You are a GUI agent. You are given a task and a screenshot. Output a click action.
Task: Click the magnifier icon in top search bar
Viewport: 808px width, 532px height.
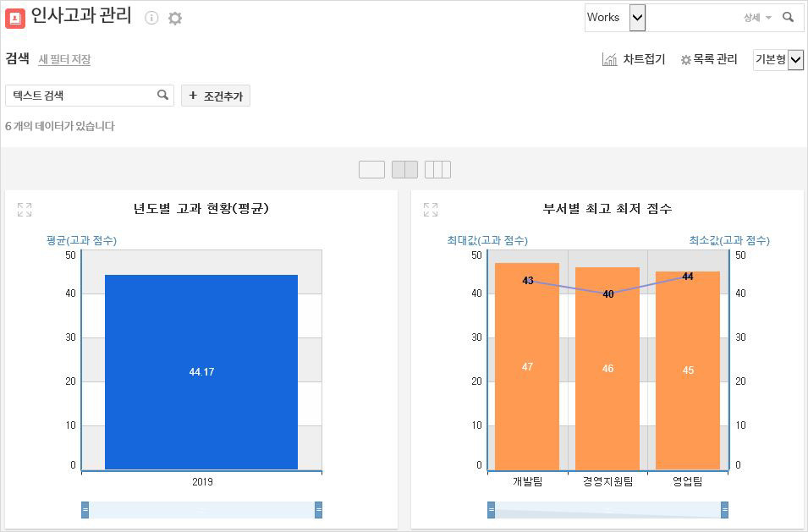(x=788, y=17)
